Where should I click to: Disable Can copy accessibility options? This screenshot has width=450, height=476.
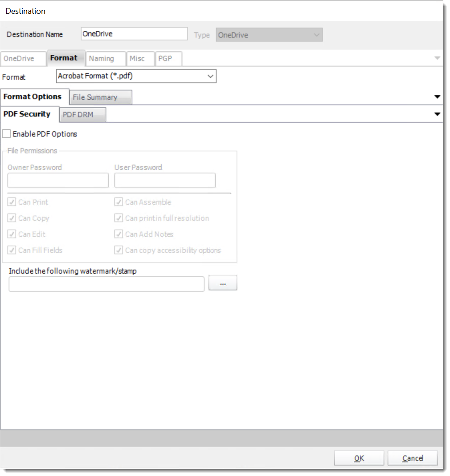click(x=119, y=250)
